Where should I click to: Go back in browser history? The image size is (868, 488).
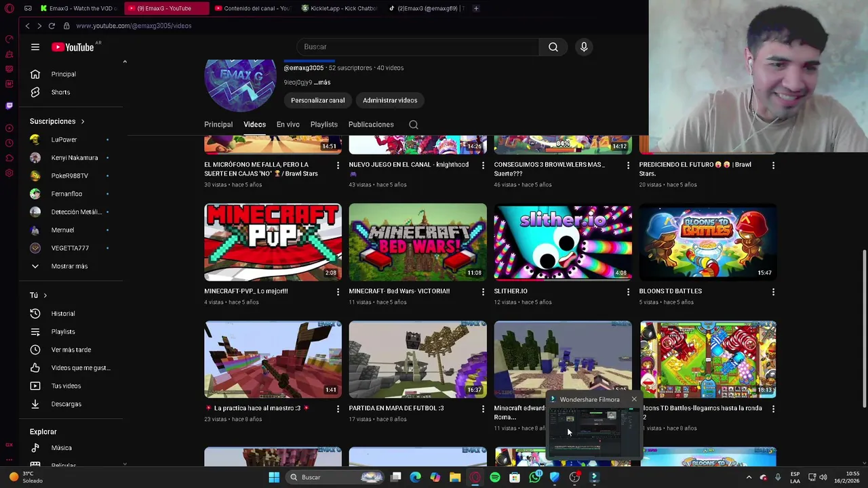click(x=27, y=26)
